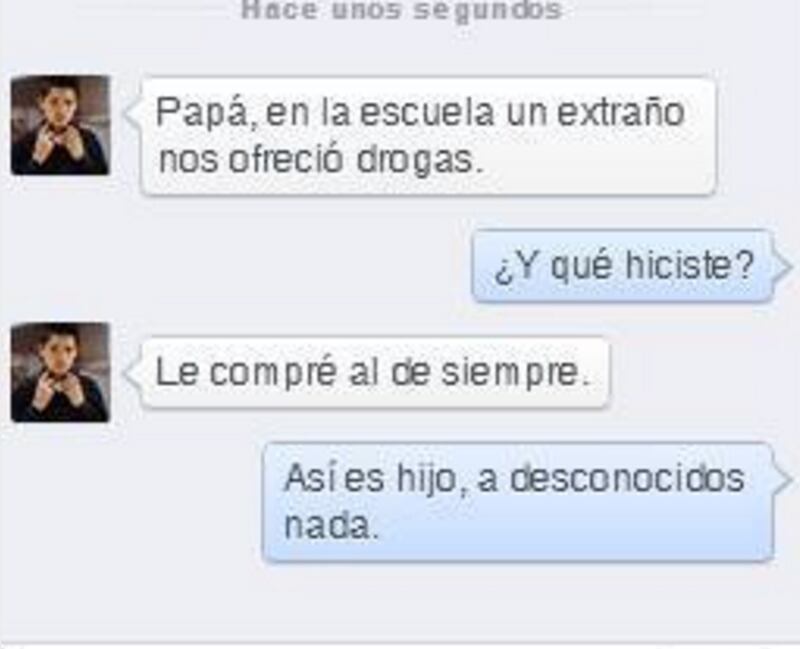Click the word "hiciste?" in the blue reply
The width and height of the screenshot is (800, 649).
[x=689, y=266]
